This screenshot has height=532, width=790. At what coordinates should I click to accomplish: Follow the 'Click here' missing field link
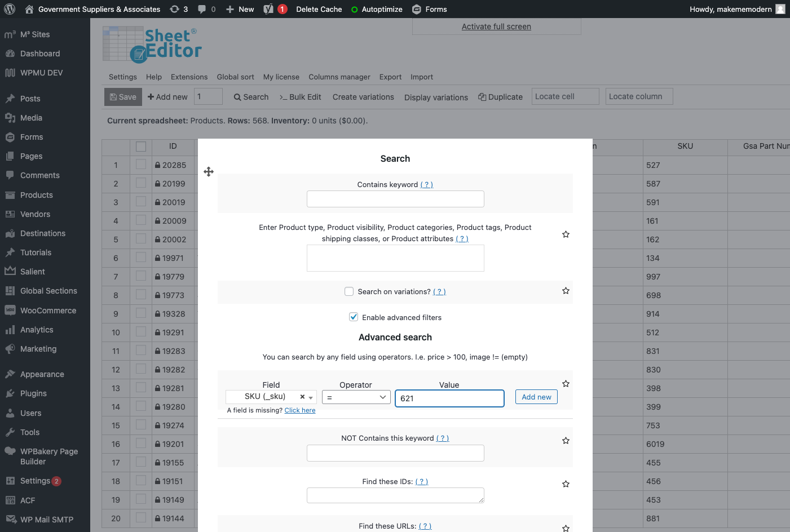tap(300, 410)
